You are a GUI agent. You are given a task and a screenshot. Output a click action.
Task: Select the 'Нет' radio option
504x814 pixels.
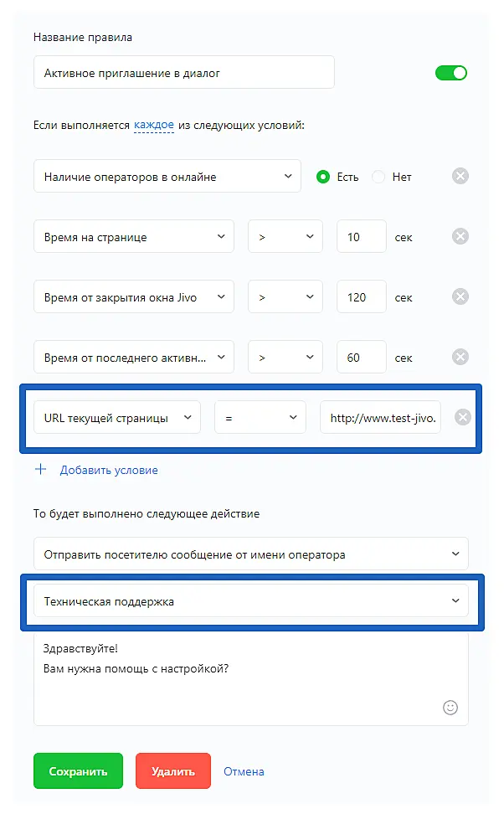(378, 177)
